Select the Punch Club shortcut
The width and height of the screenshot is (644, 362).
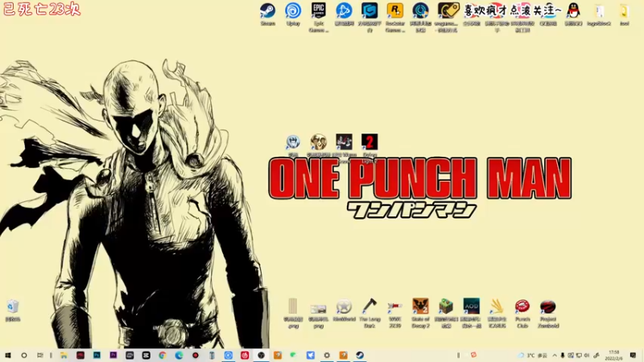[x=522, y=313]
